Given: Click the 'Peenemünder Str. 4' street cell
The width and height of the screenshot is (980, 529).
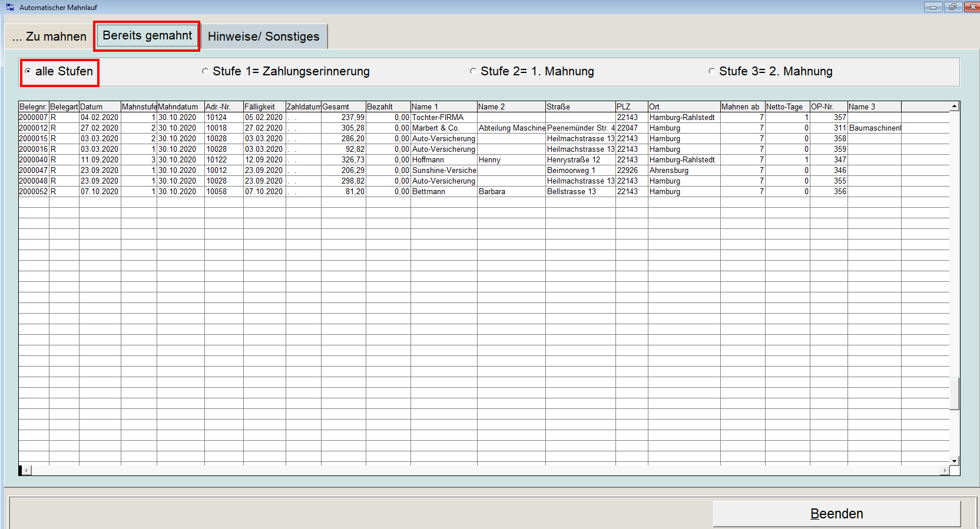Looking at the screenshot, I should click(x=581, y=128).
